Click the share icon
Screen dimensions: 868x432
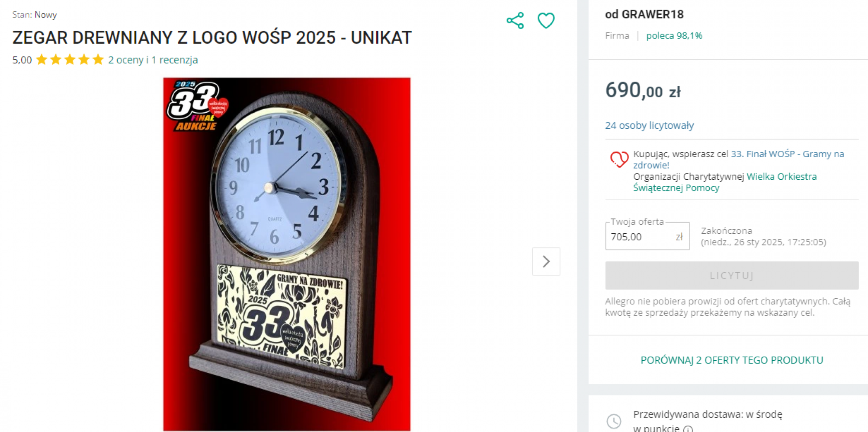pos(515,20)
